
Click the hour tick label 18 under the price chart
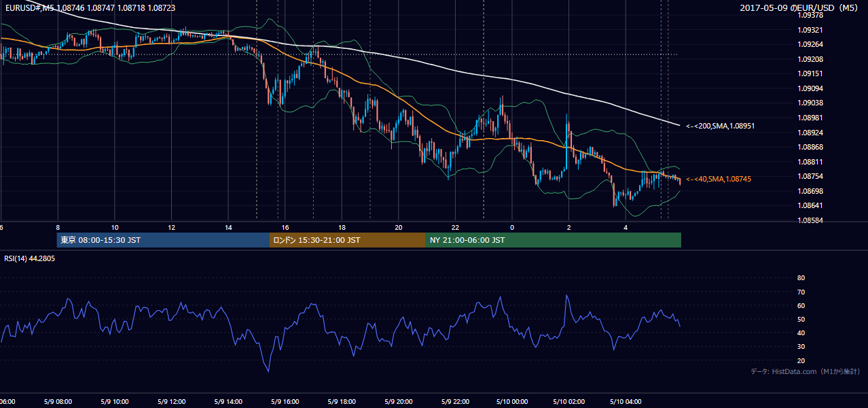coord(342,227)
